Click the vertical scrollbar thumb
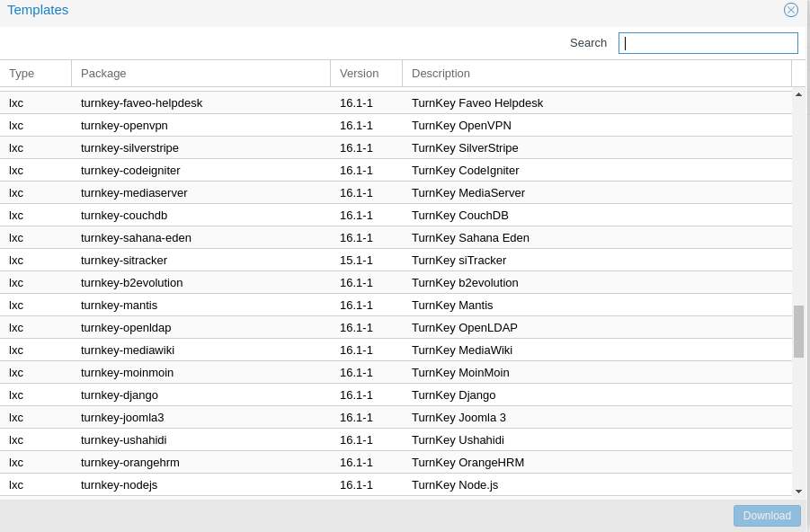This screenshot has height=532, width=810. (x=798, y=331)
